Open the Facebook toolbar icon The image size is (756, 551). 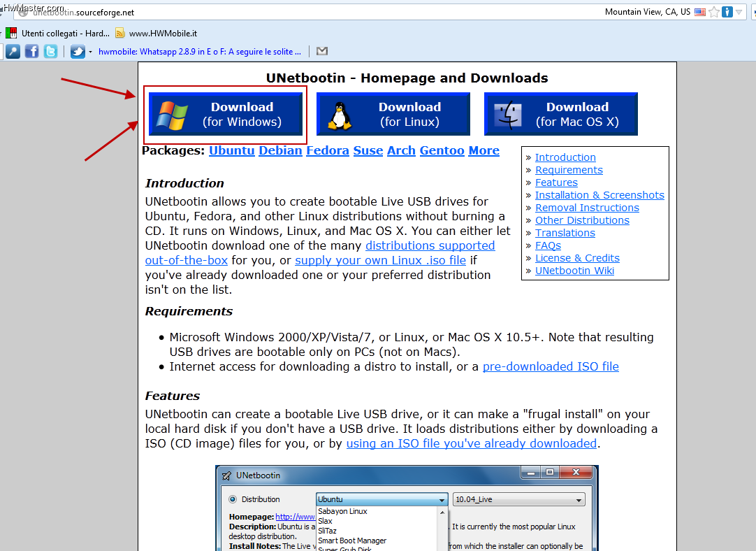[x=32, y=51]
